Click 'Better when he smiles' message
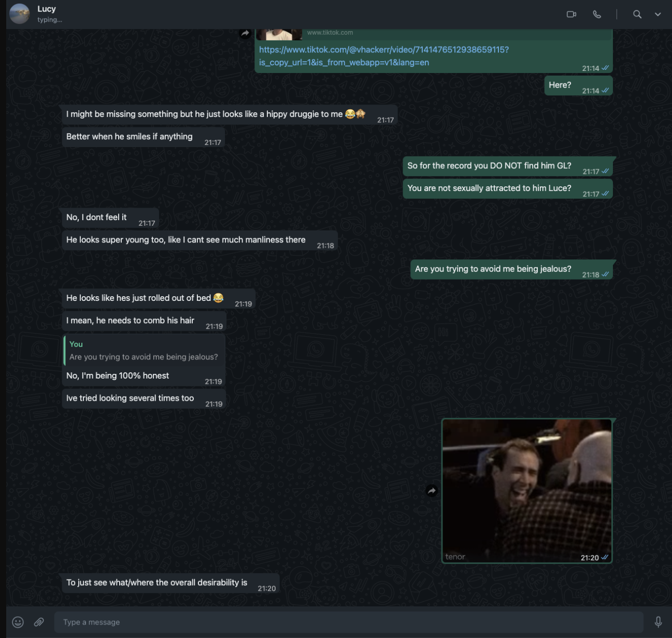The image size is (672, 638). pos(129,137)
